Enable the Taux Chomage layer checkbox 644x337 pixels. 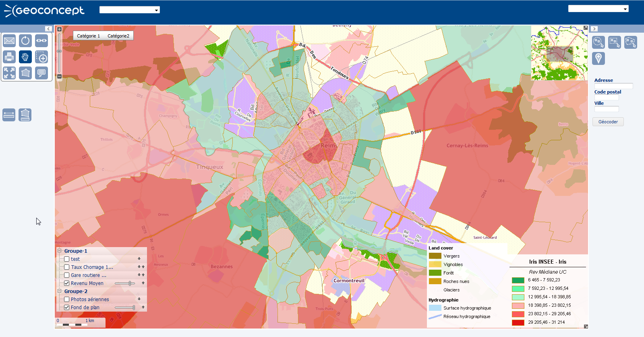click(67, 267)
